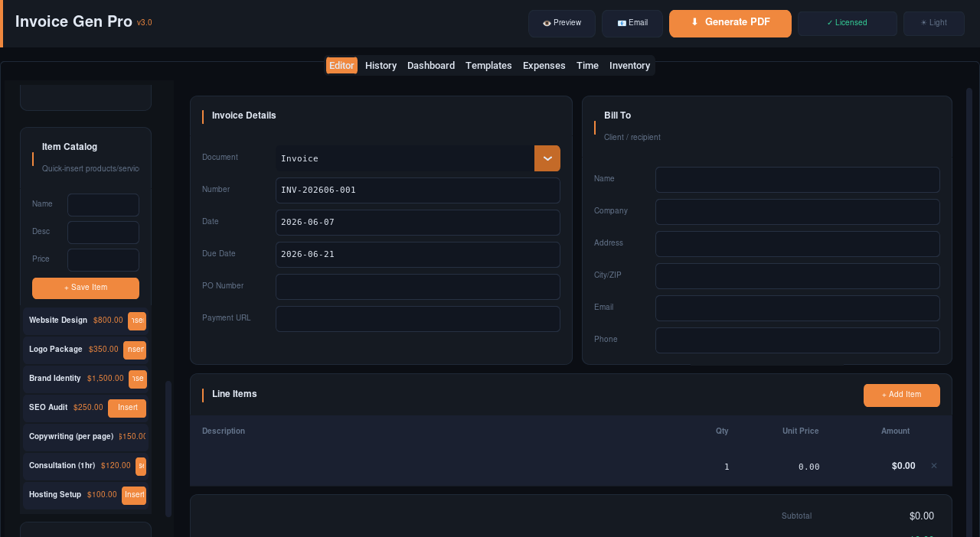Click the Preview button with eye icon
The width and height of the screenshot is (980, 537).
562,24
